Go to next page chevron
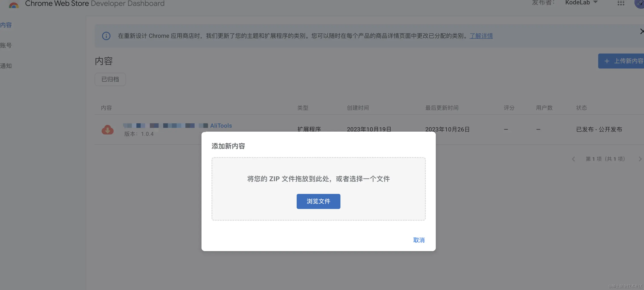 point(640,159)
